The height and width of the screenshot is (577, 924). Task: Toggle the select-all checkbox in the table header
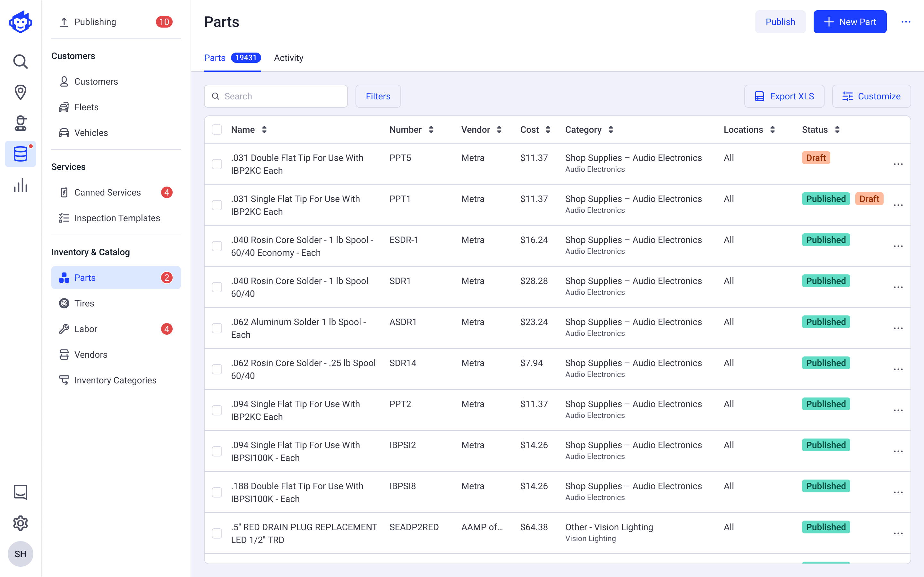pyautogui.click(x=217, y=130)
